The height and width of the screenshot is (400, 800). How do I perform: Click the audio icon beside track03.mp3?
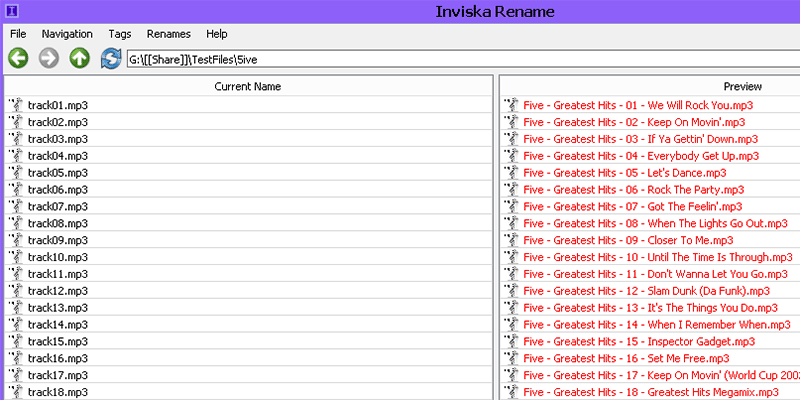coord(16,138)
